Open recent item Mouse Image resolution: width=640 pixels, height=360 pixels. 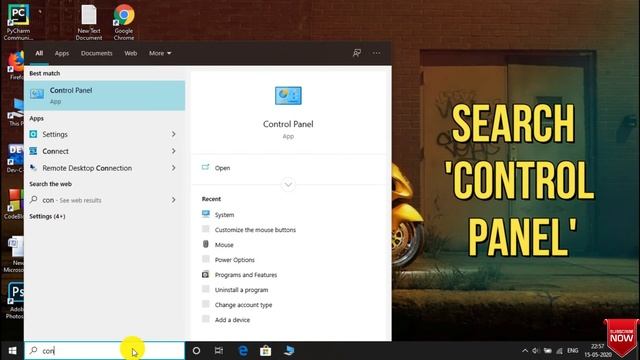click(224, 245)
